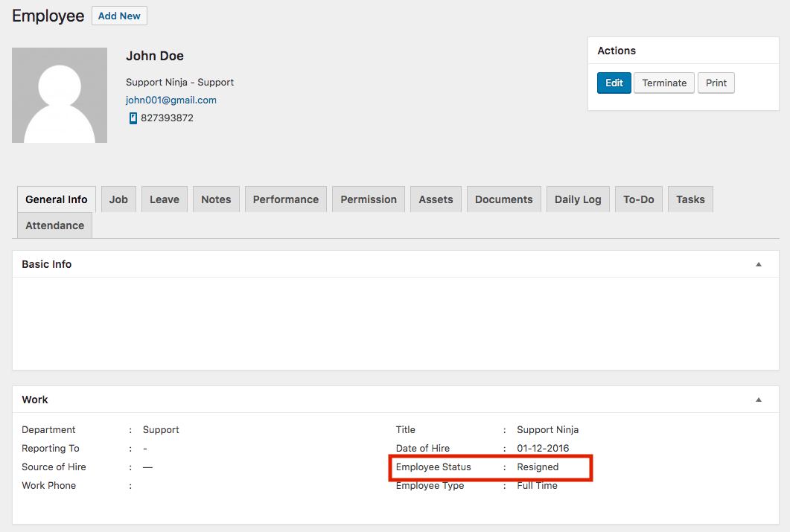View the Daily Log tab
The width and height of the screenshot is (790, 532).
point(578,199)
